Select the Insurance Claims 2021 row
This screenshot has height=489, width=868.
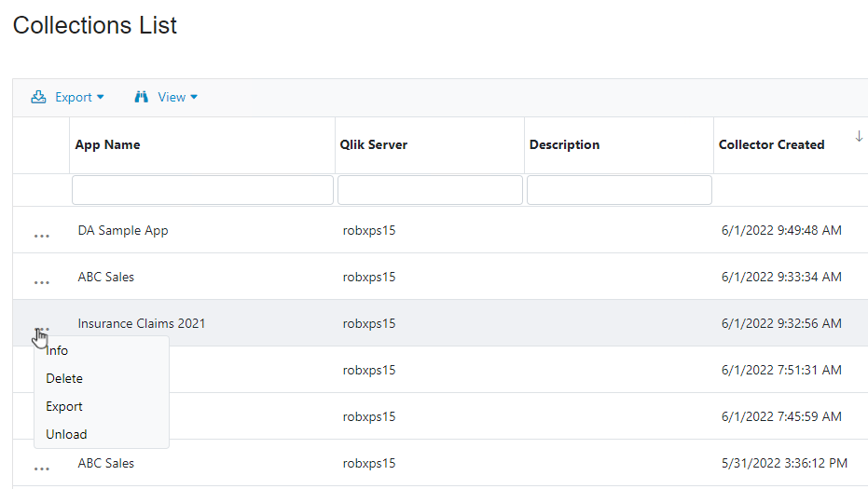[142, 323]
